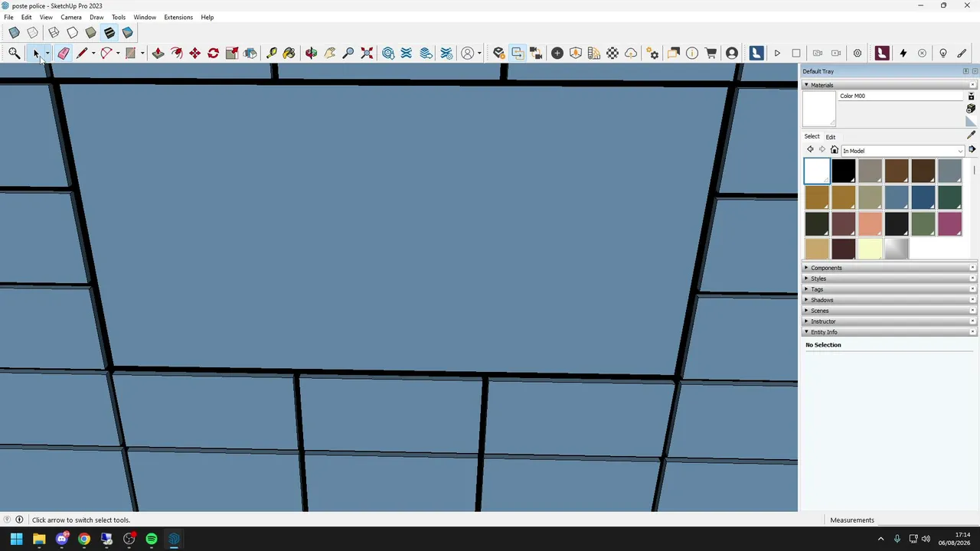Open the Draw menu
980x551 pixels.
coord(96,17)
